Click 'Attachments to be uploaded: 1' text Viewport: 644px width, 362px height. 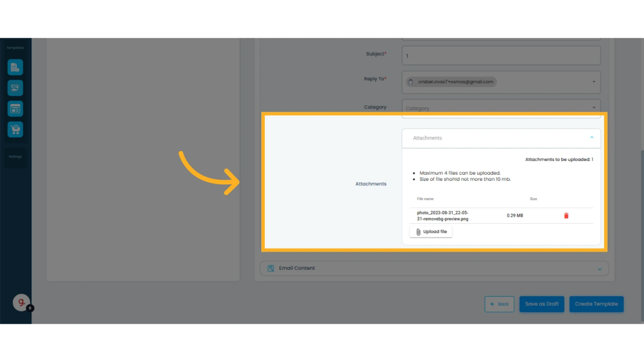[559, 160]
